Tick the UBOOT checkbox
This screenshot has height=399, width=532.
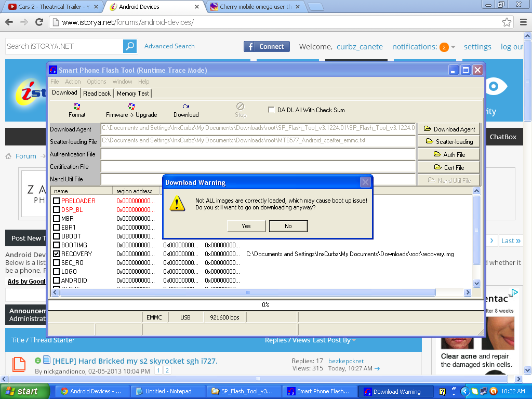pos(56,236)
